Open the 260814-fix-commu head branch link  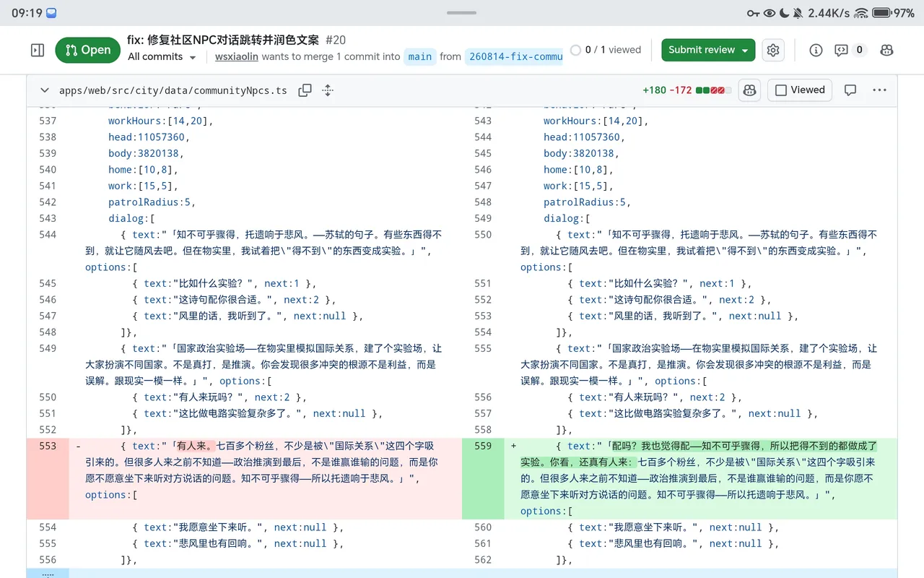click(x=515, y=56)
